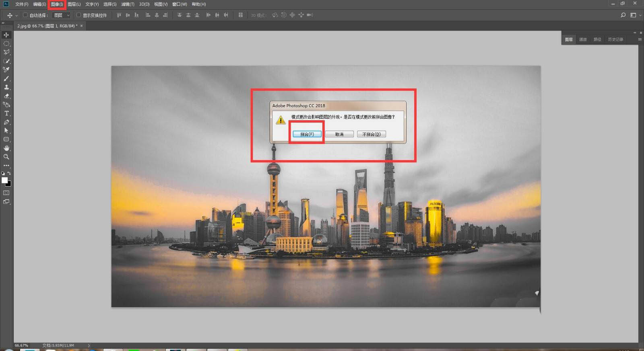Switch to the 路径 panel tab
Screen dimensions: 644x351
(597, 39)
